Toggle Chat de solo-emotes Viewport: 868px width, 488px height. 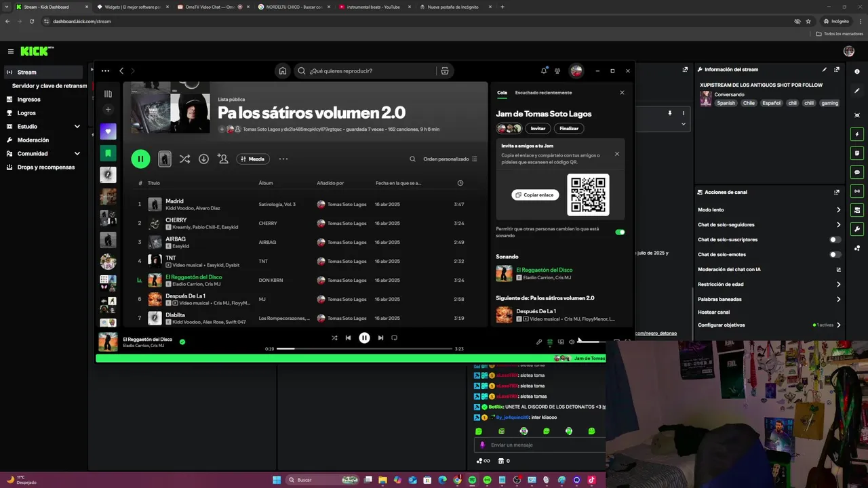(835, 254)
